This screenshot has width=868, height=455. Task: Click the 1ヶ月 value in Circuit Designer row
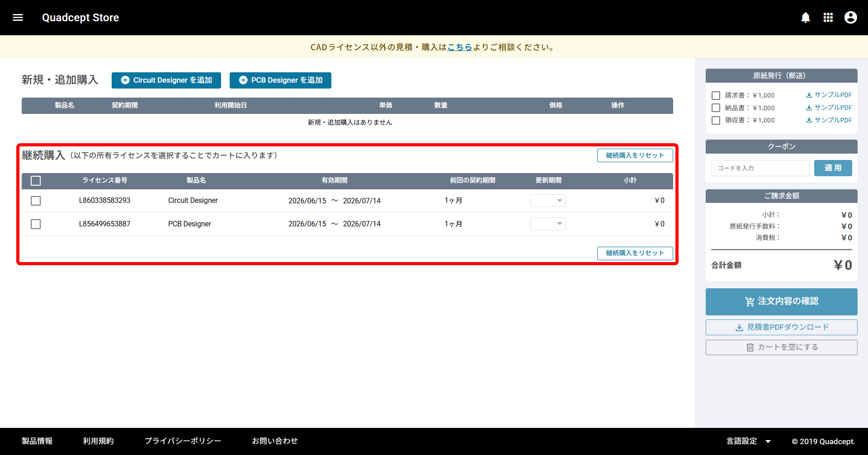point(453,201)
